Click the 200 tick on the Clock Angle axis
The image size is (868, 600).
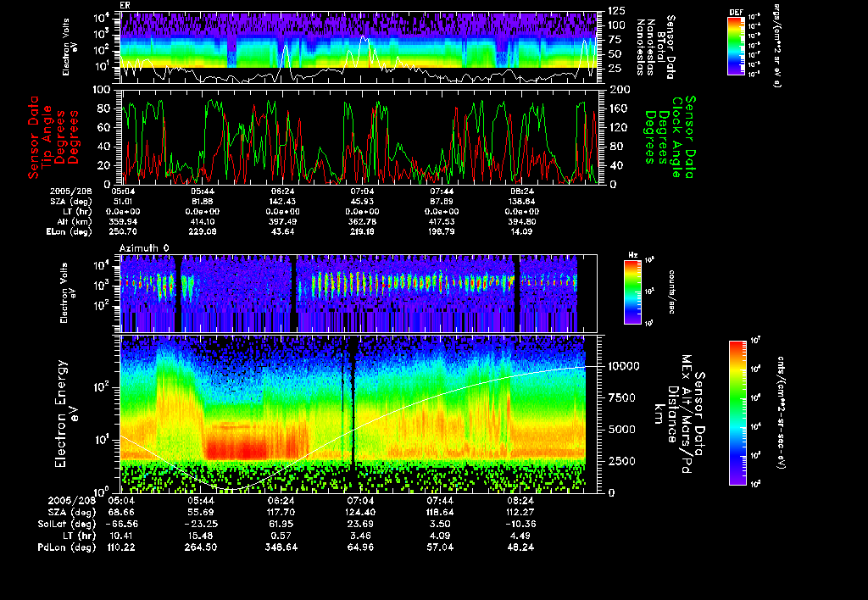[x=618, y=90]
